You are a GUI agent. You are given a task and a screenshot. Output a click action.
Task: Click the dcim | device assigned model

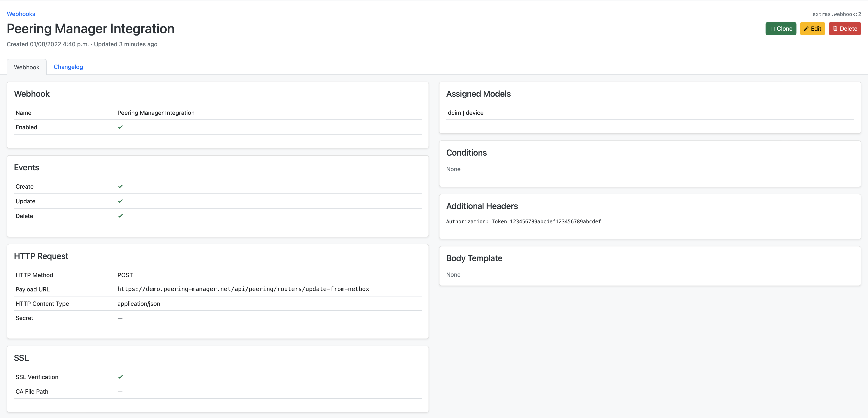click(x=465, y=112)
